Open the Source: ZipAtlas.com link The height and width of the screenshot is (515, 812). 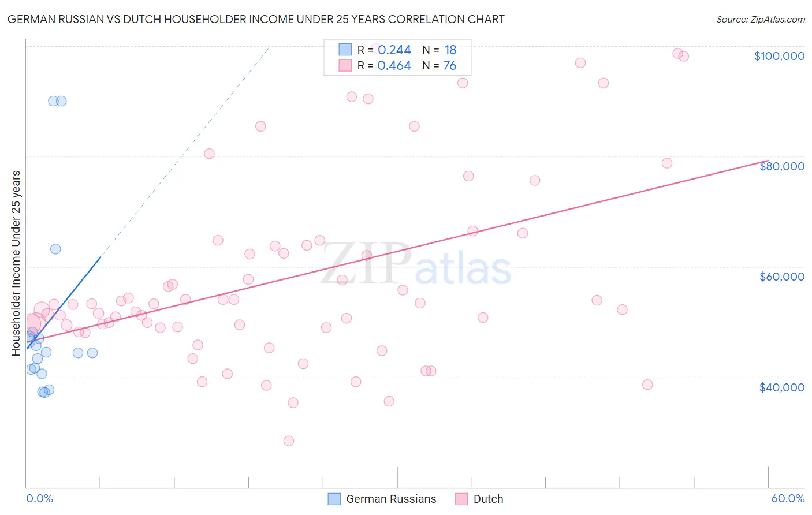tap(761, 19)
